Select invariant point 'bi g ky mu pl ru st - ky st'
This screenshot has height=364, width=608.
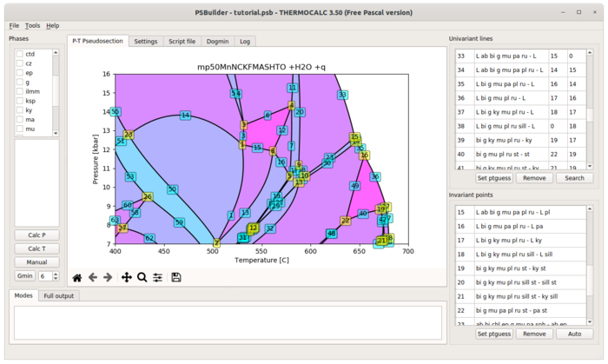coord(521,268)
